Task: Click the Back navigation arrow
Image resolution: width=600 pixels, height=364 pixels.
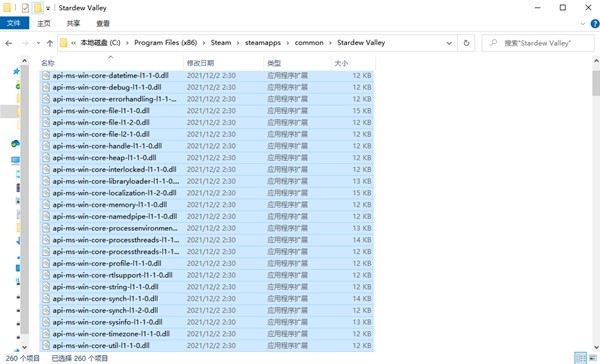Action: (8, 43)
